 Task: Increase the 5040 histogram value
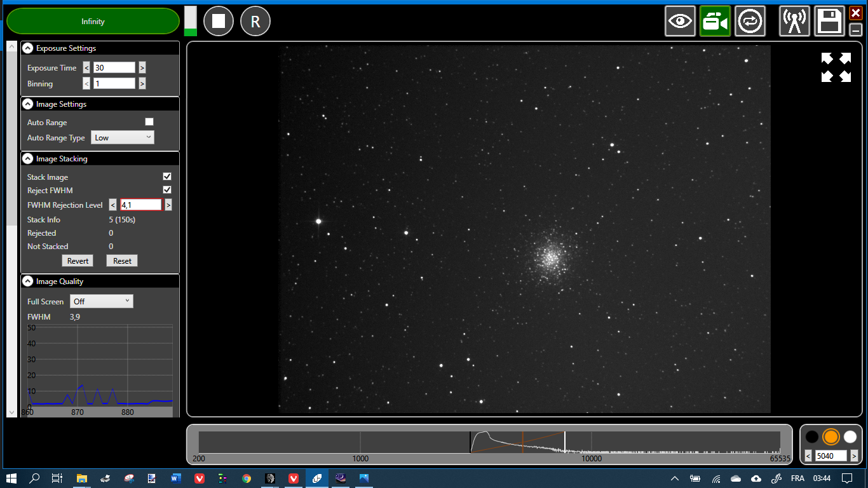tap(854, 456)
